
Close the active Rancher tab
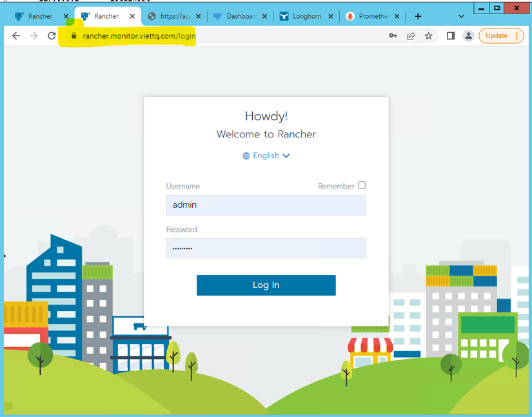[132, 16]
